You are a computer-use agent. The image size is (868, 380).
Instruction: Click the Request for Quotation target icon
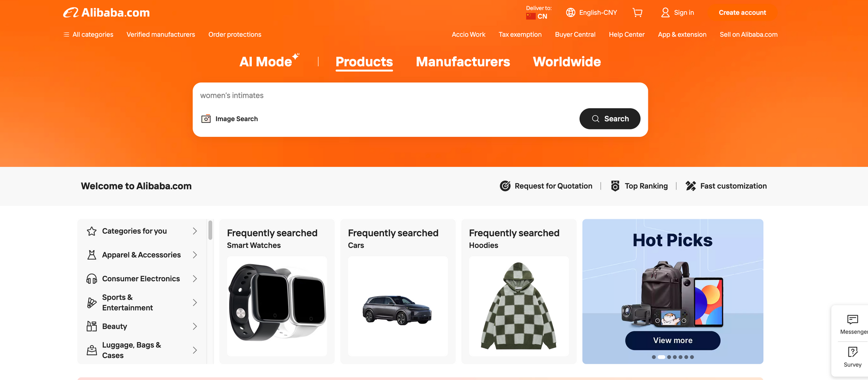(x=505, y=186)
